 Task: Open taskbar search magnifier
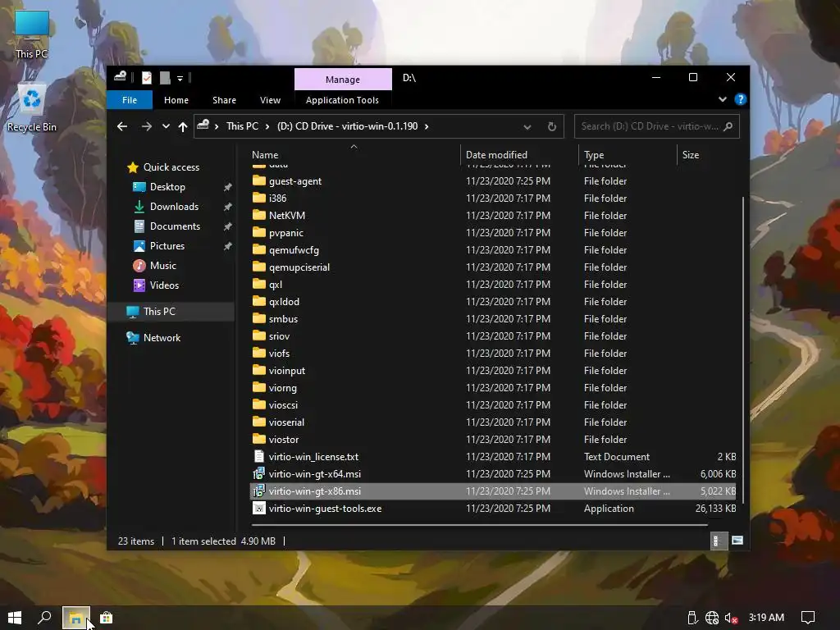coord(44,618)
